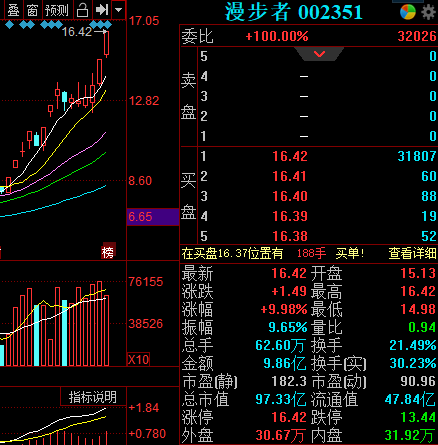Open the settings gear icon
The height and width of the screenshot is (445, 438).
pos(429,12)
